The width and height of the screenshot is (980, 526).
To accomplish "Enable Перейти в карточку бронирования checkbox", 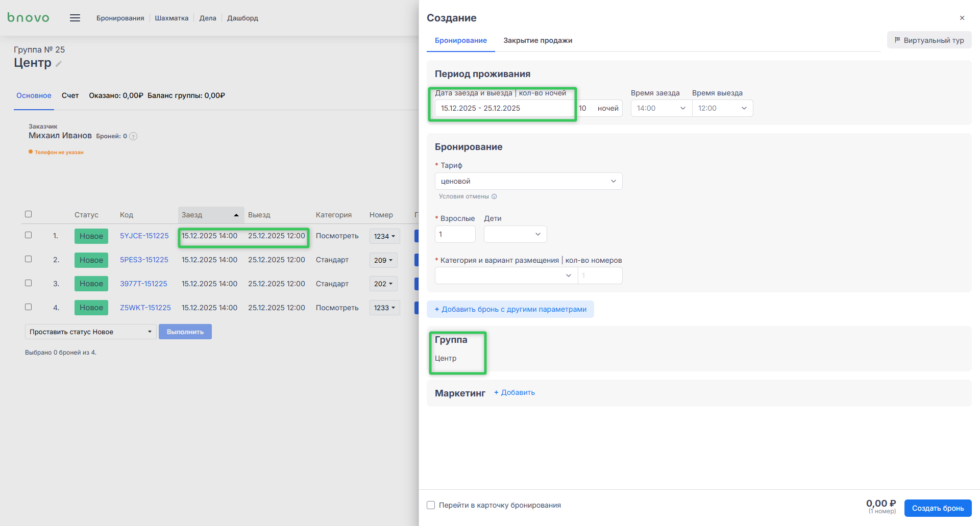I will [x=431, y=505].
